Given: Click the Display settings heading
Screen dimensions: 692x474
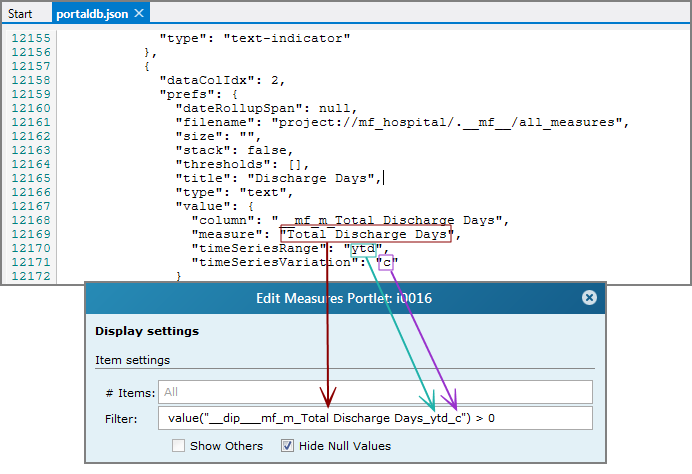Looking at the screenshot, I should coord(147,331).
